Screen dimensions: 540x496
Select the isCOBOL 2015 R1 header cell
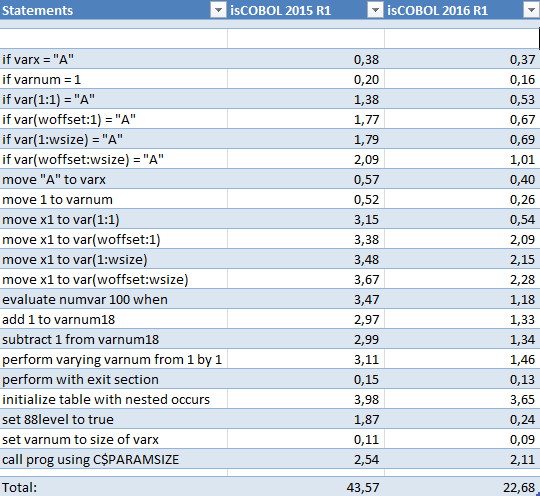tap(306, 10)
